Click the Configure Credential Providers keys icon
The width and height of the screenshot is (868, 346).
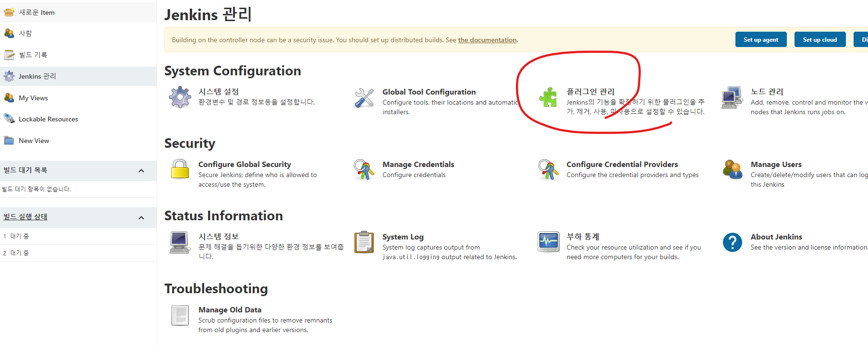point(548,169)
